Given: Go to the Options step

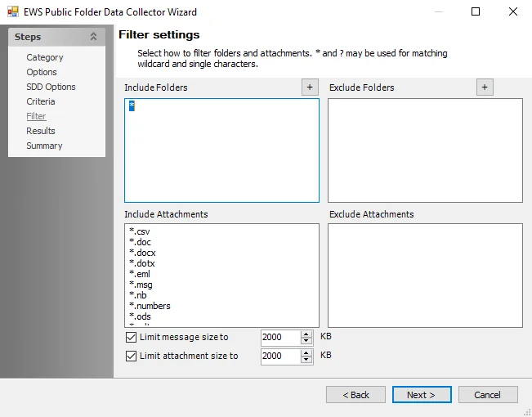Looking at the screenshot, I should 42,72.
